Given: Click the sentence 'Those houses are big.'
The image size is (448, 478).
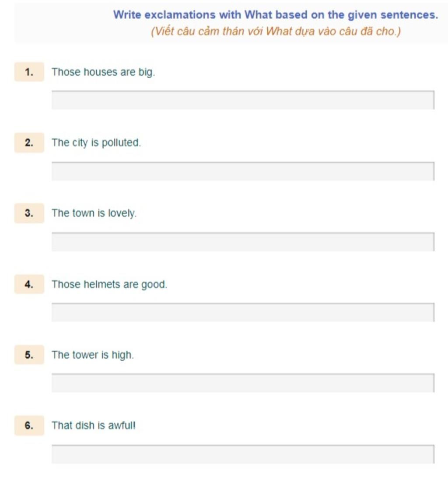Looking at the screenshot, I should point(103,72).
